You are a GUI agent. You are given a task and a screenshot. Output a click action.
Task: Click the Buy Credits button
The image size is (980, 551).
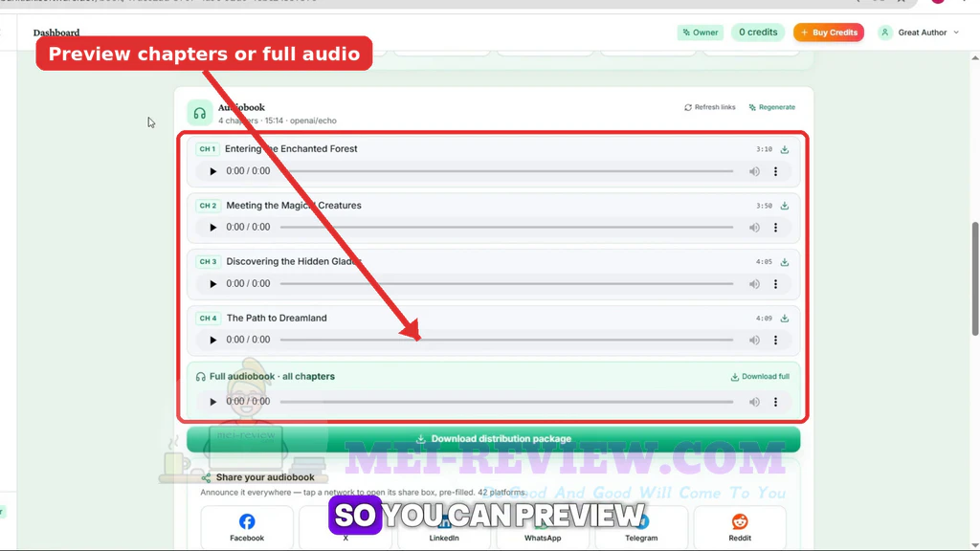[x=829, y=33]
